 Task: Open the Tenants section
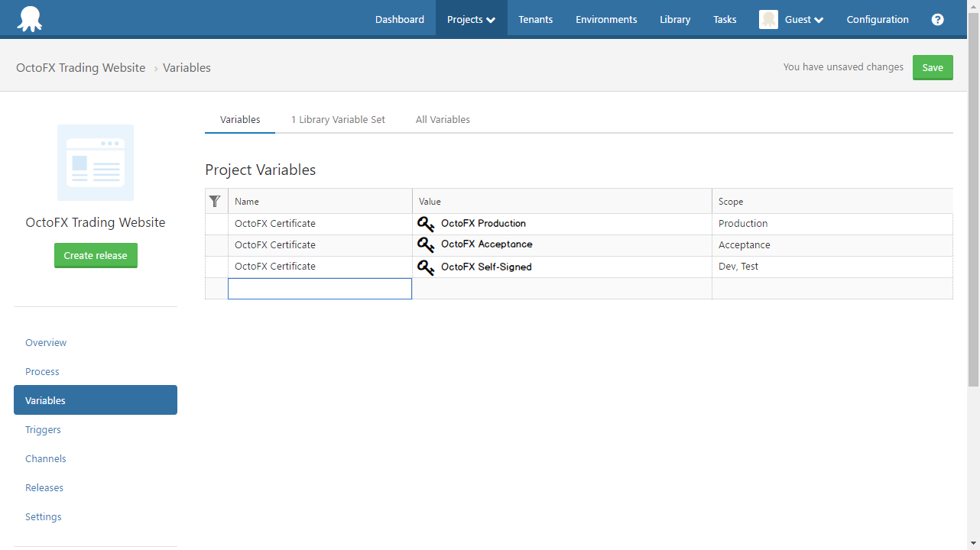[x=535, y=19]
